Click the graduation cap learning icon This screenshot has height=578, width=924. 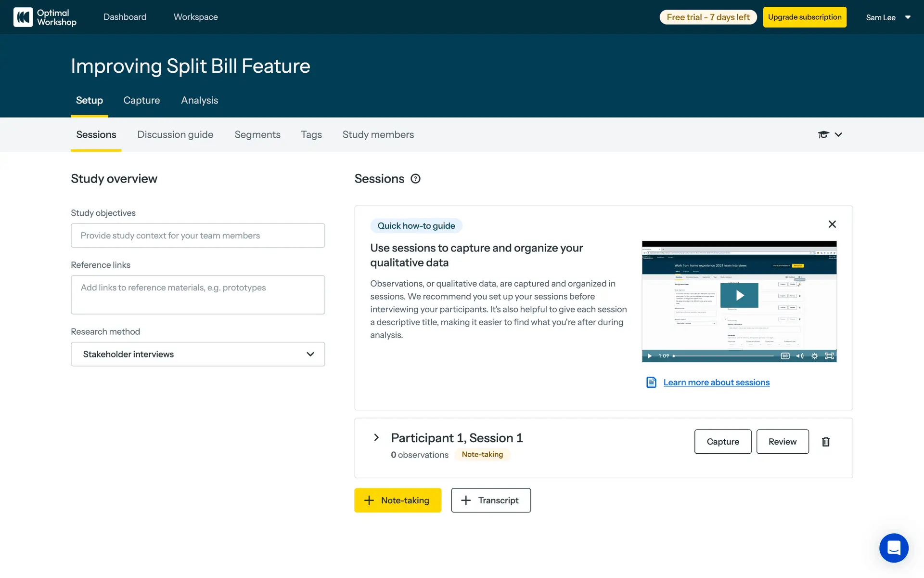tap(823, 134)
